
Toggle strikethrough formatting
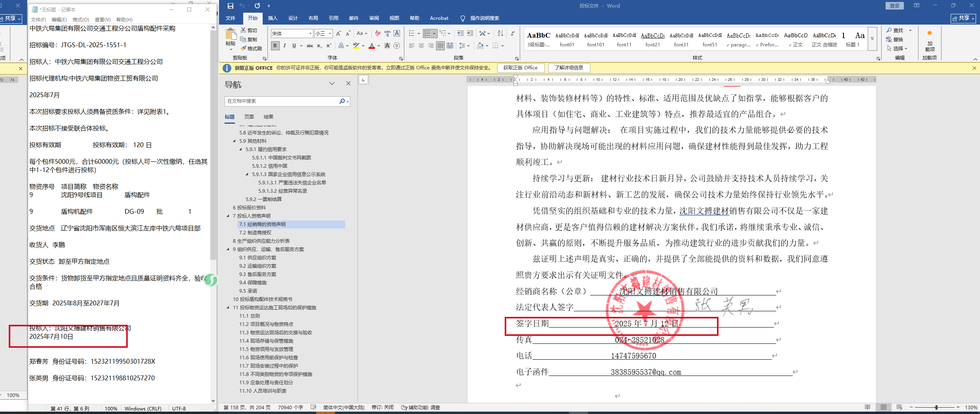click(310, 46)
